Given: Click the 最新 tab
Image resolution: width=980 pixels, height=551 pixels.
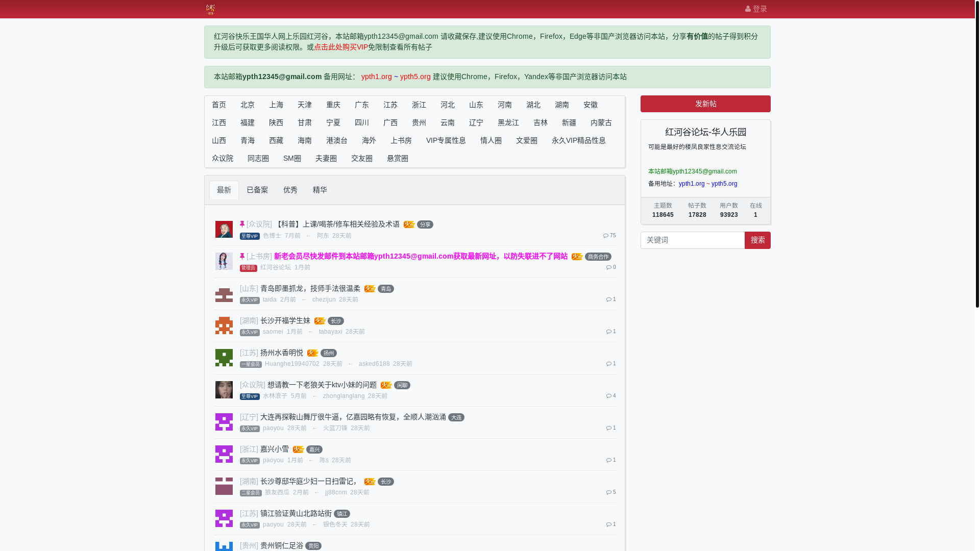Looking at the screenshot, I should pyautogui.click(x=224, y=190).
